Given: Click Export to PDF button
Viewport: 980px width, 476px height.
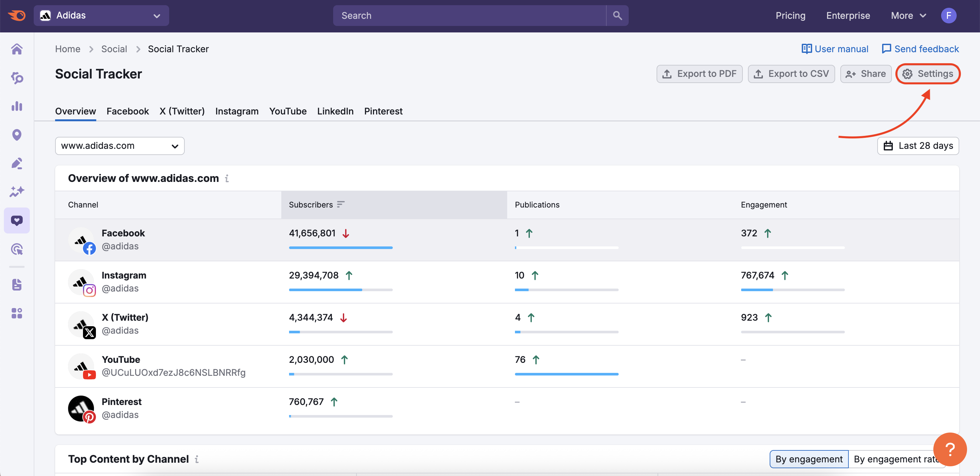Looking at the screenshot, I should [699, 74].
